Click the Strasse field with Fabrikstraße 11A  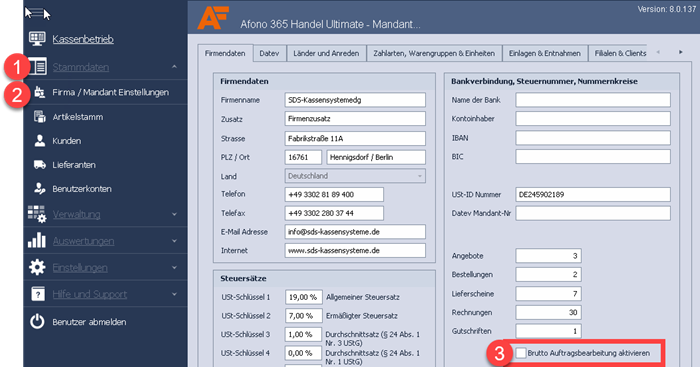[355, 138]
